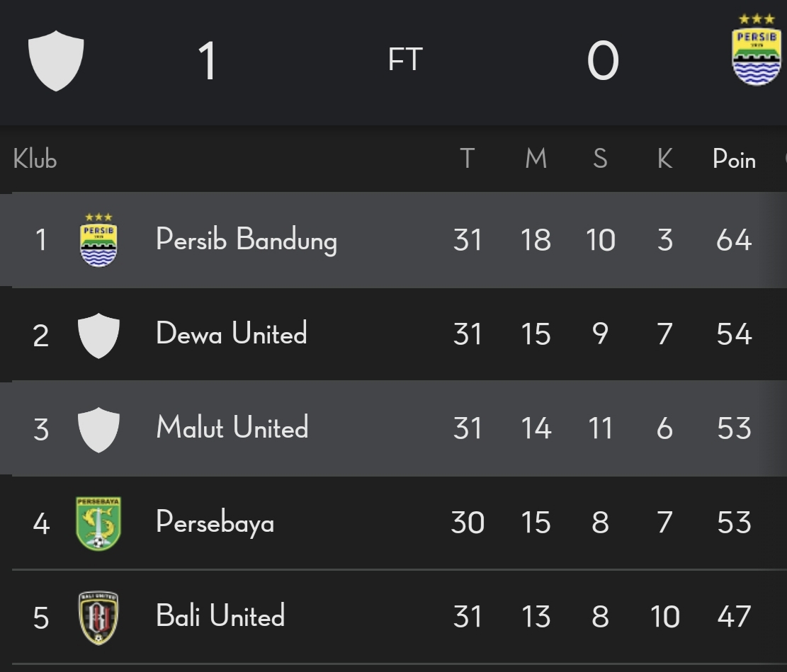Sort standings by Poin column header
Viewport: 787px width, 672px height.
735,159
